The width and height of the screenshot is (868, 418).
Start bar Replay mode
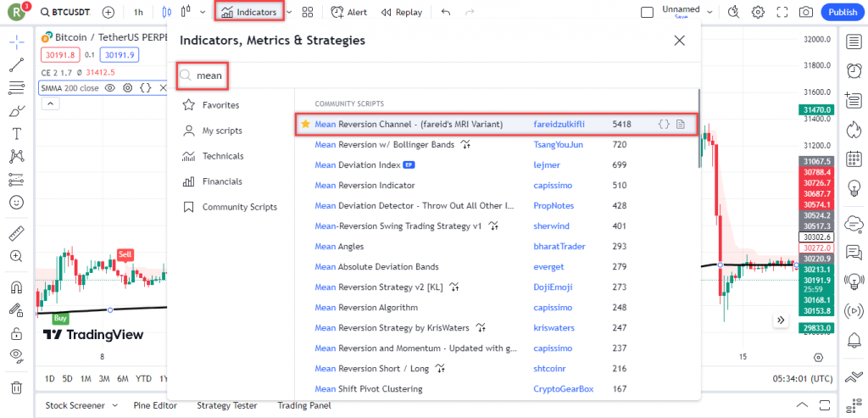pos(402,12)
